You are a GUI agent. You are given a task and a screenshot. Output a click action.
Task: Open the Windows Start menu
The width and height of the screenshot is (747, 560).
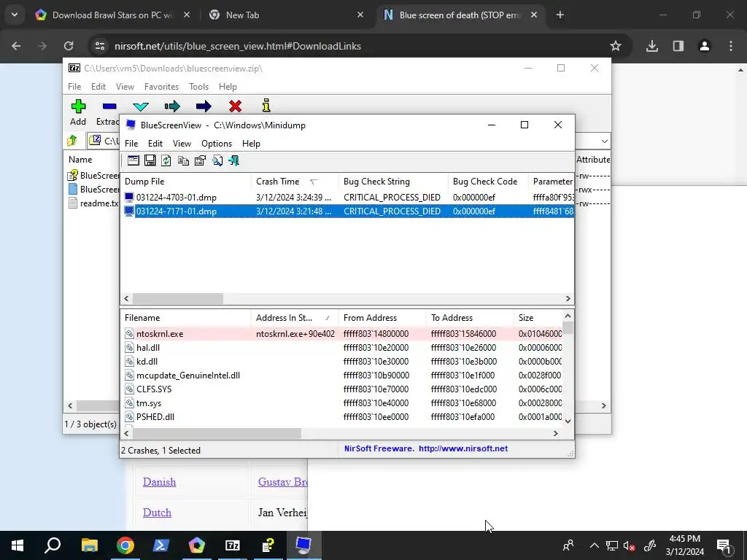(x=18, y=545)
